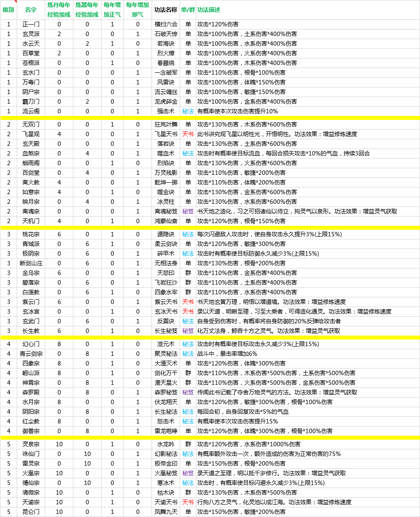420x517 pixels.
Task: Select the skill name "乾坤一掷"
Action: click(166, 182)
